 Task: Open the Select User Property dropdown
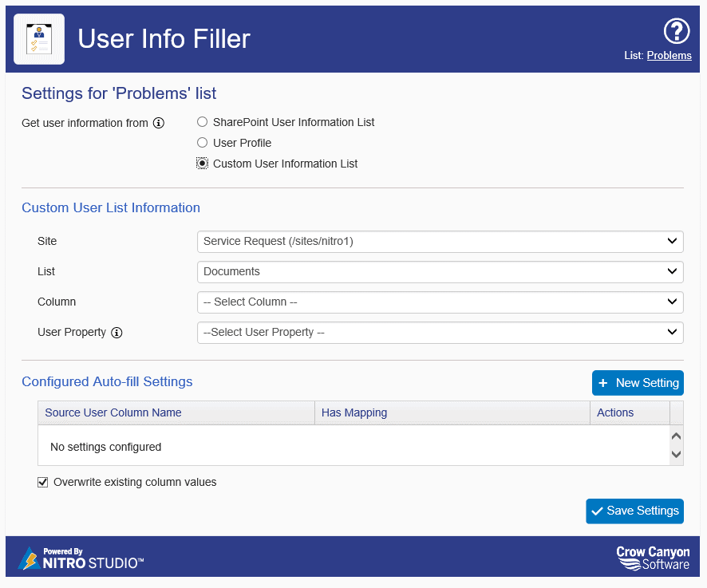click(440, 333)
